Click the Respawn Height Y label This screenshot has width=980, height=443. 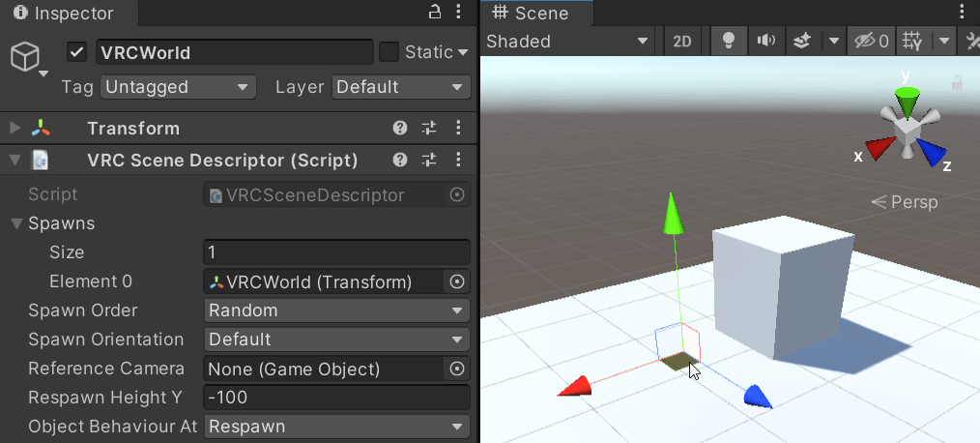pos(105,398)
